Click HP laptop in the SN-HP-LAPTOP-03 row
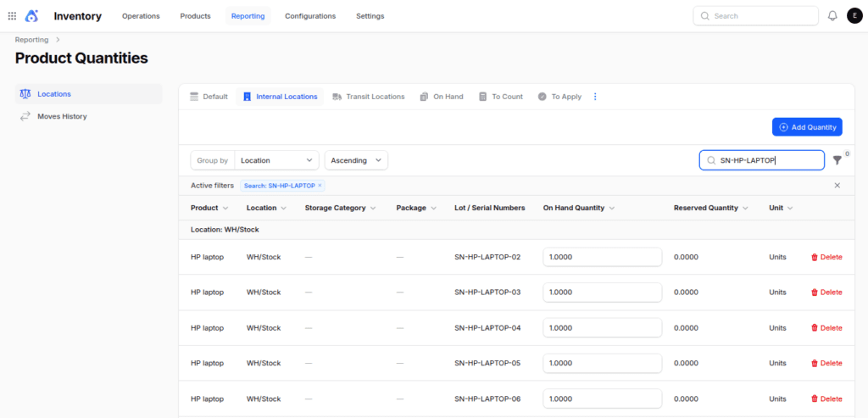This screenshot has height=418, width=868. pos(207,293)
